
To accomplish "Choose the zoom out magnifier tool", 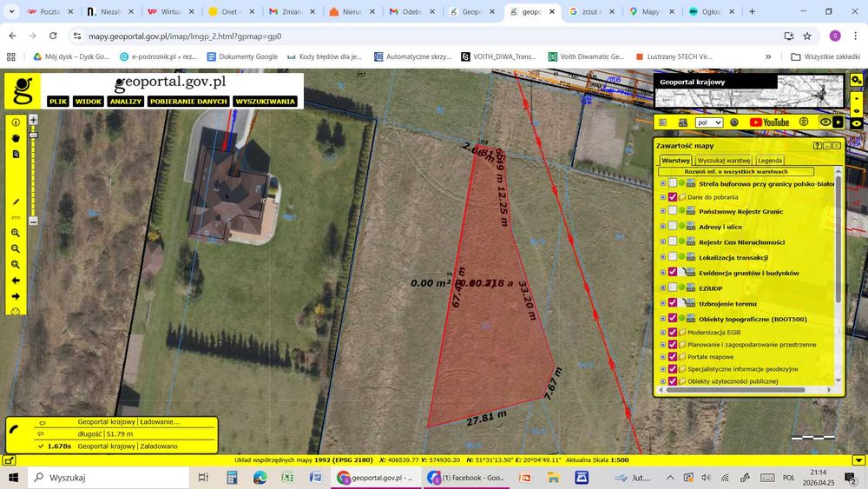I will click(16, 248).
